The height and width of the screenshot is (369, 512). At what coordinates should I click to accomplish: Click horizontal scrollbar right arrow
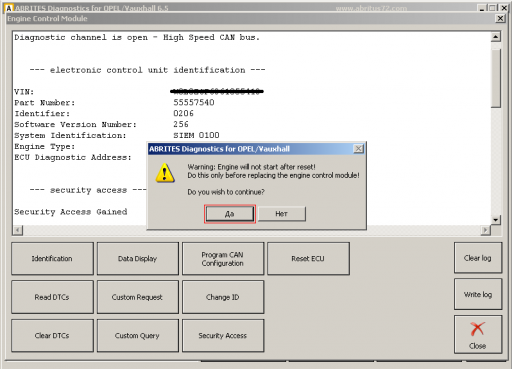[x=486, y=230]
